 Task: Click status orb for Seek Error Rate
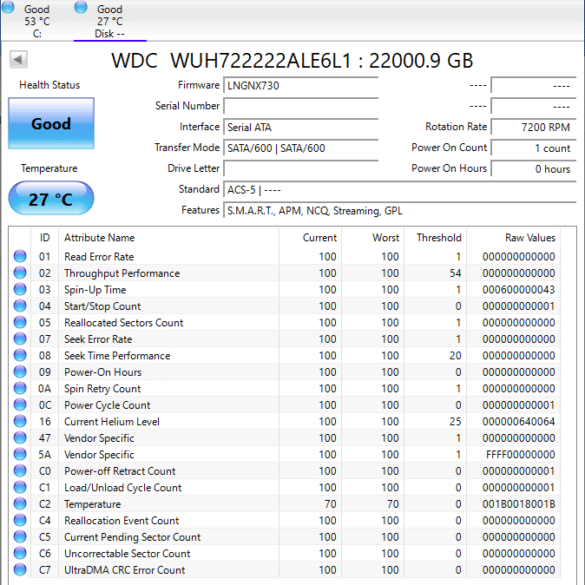(20, 339)
